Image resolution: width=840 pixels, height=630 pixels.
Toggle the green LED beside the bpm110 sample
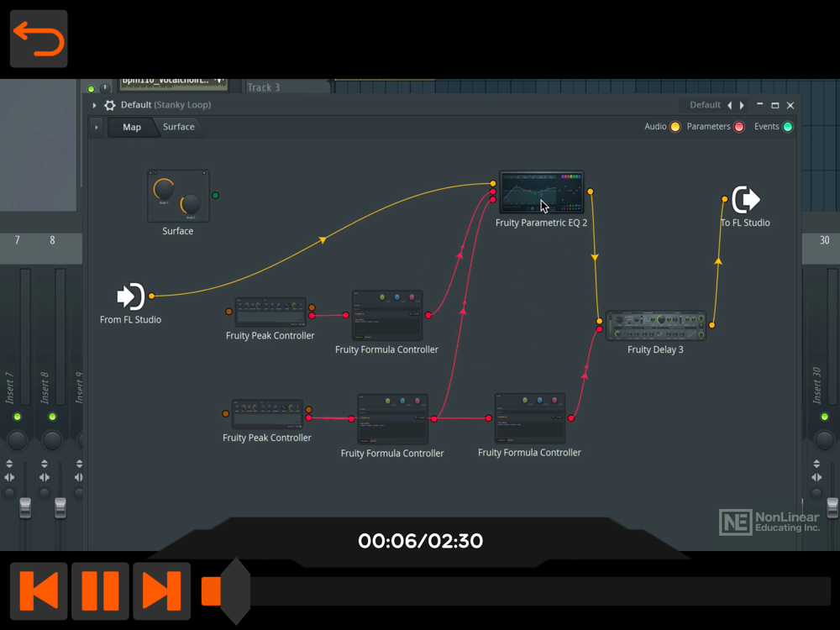91,89
